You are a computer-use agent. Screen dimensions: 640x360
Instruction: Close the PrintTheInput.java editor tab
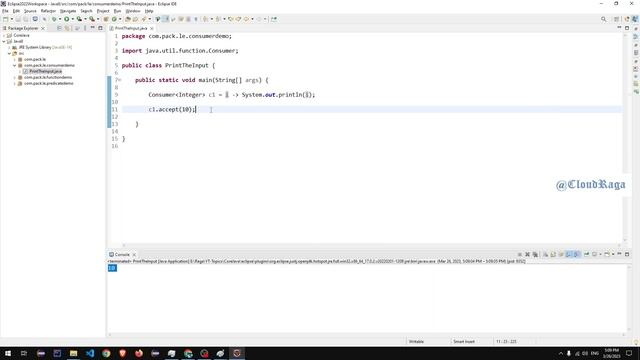pos(152,28)
